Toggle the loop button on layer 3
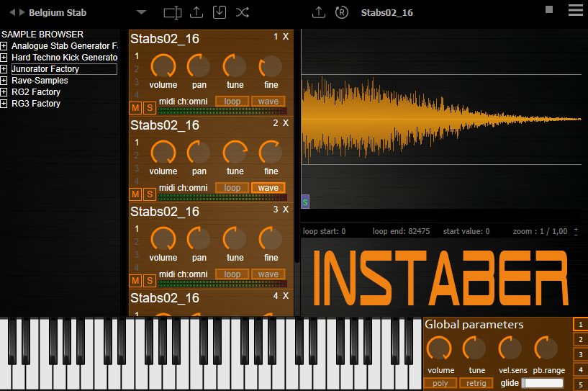Screen dimensions: 588x391 point(232,274)
